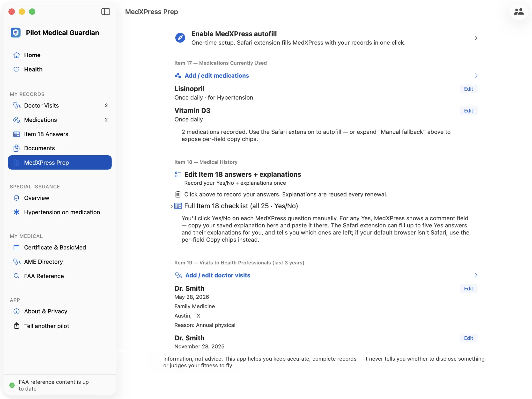Select Tell another pilot

60,326
